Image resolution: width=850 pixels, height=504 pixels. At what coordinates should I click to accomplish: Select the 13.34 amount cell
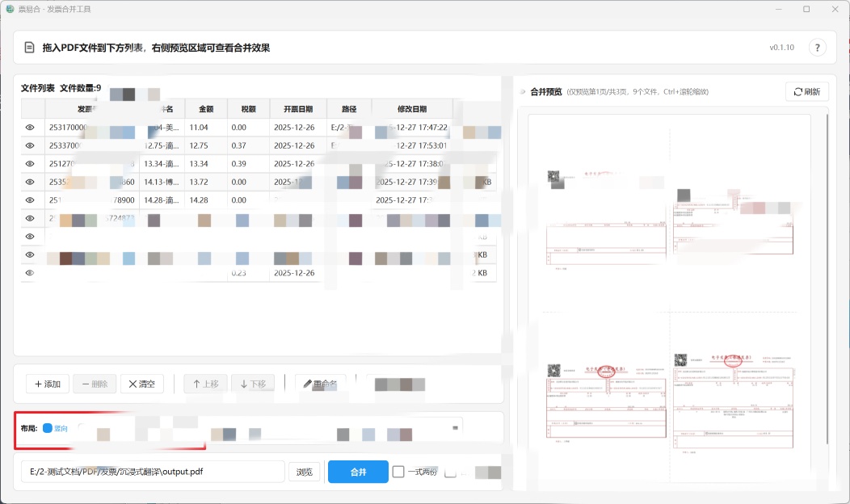(206, 164)
